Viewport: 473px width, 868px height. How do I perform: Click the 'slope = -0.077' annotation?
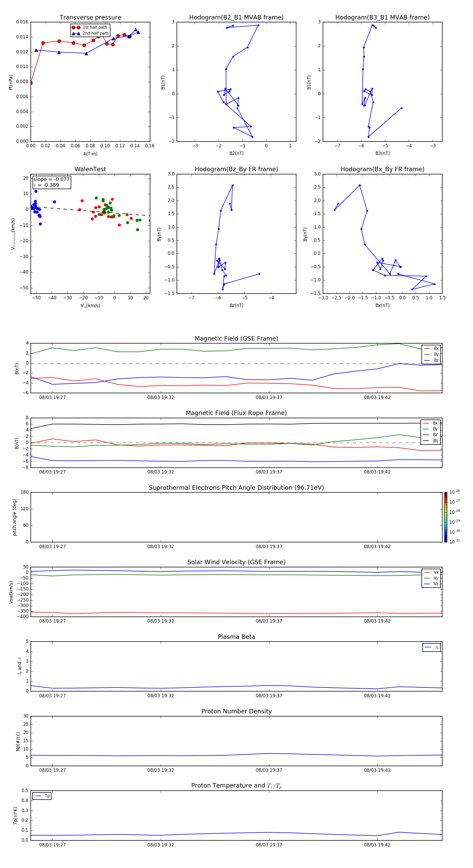point(52,179)
